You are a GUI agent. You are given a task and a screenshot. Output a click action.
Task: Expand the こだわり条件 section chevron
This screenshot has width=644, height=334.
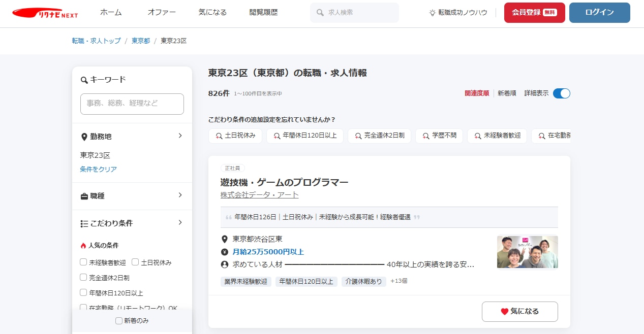[x=179, y=222]
